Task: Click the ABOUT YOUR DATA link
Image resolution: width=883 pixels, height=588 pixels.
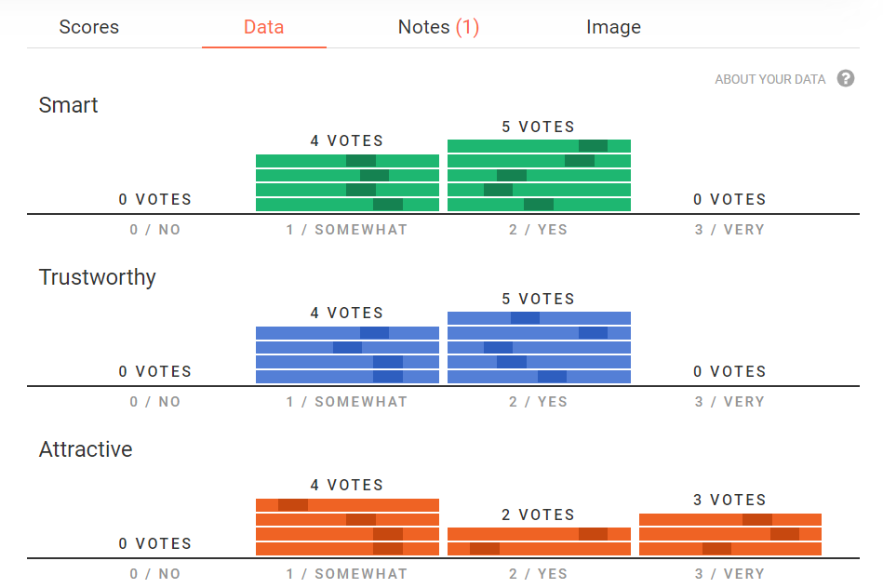Action: tap(769, 79)
